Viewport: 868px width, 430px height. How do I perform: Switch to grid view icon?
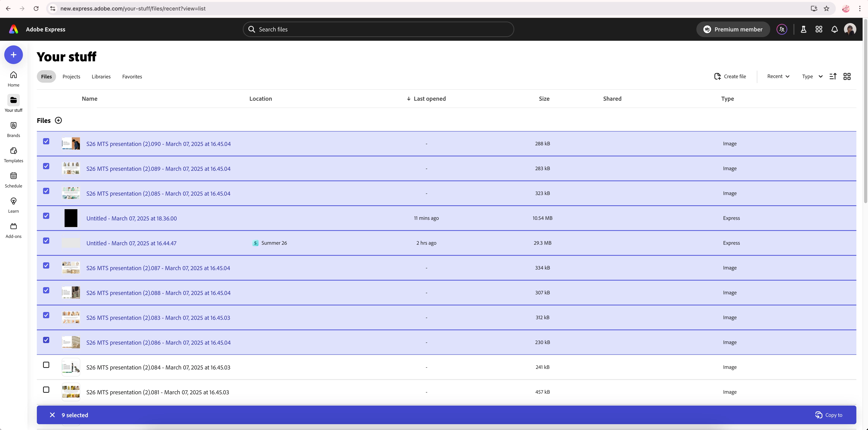coord(847,77)
